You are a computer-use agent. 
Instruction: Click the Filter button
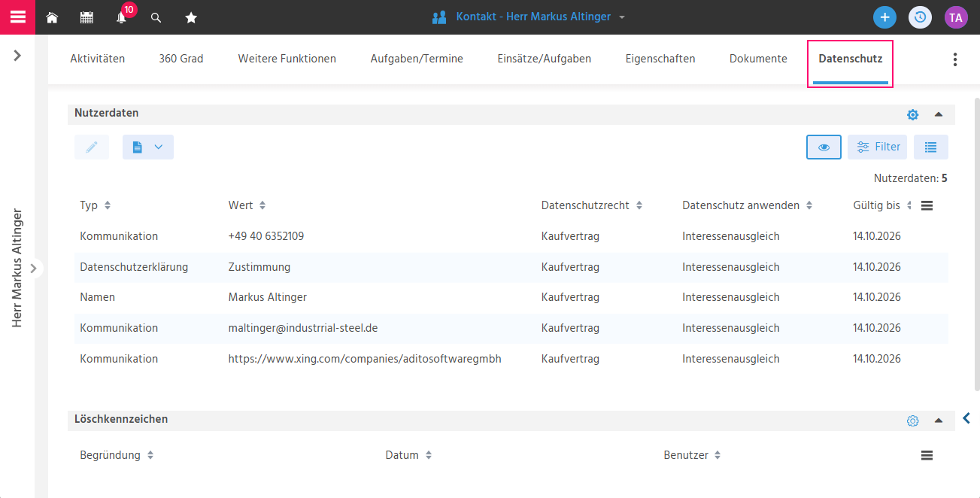(x=878, y=147)
